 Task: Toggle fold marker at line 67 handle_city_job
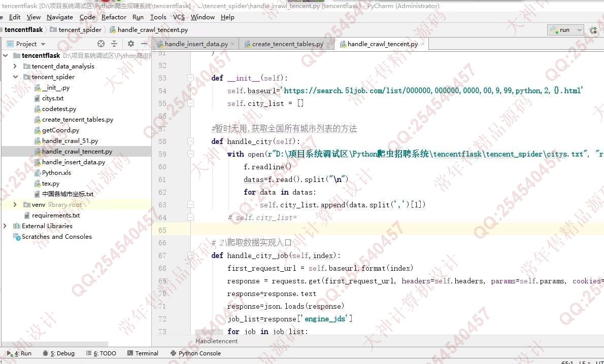(190, 256)
